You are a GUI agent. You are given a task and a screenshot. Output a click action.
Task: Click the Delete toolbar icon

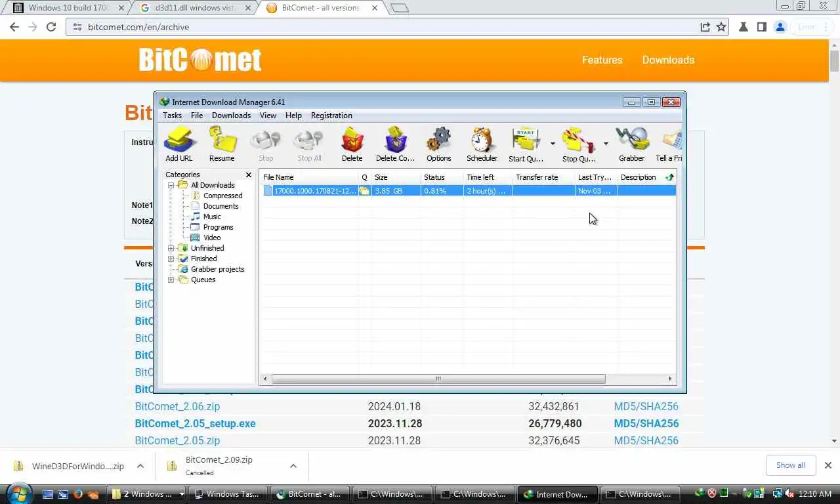click(352, 144)
